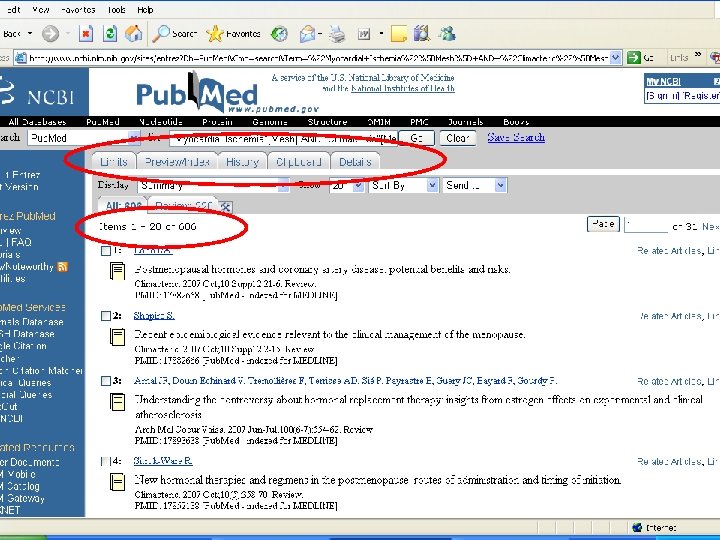Viewport: 720px width, 540px height.
Task: Click the RSS feed icon next to New/Noteworthy
Action: point(62,267)
